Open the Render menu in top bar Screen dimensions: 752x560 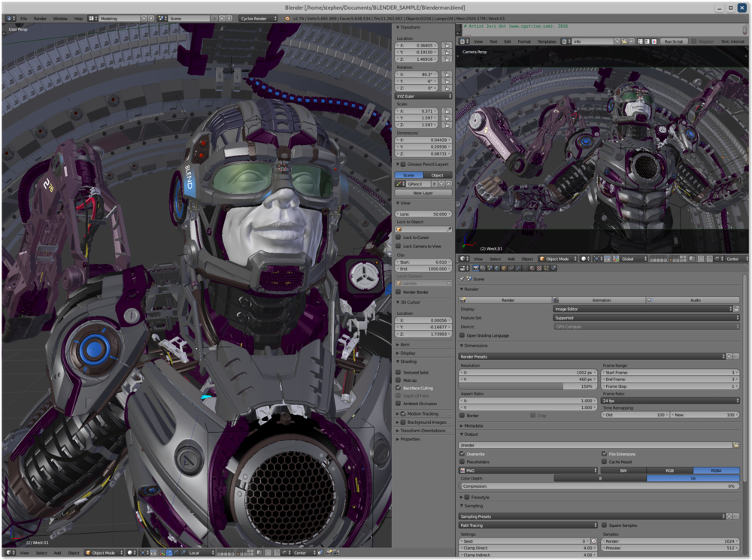40,17
